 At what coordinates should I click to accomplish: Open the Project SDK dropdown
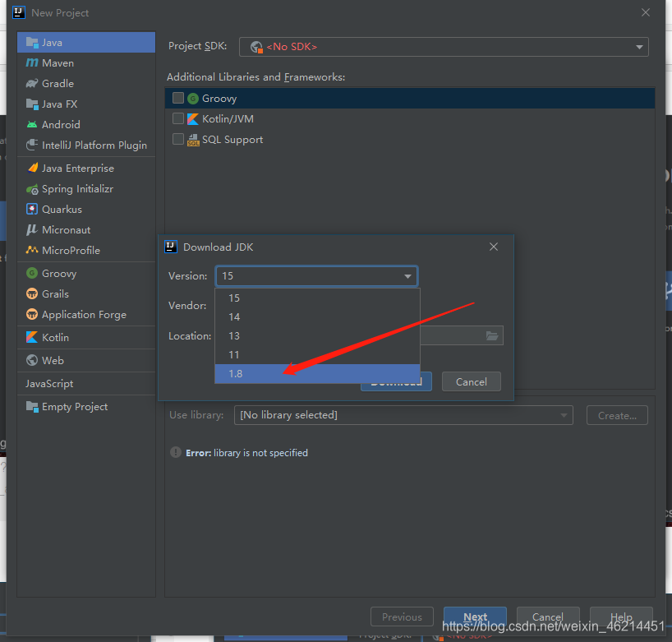click(639, 47)
